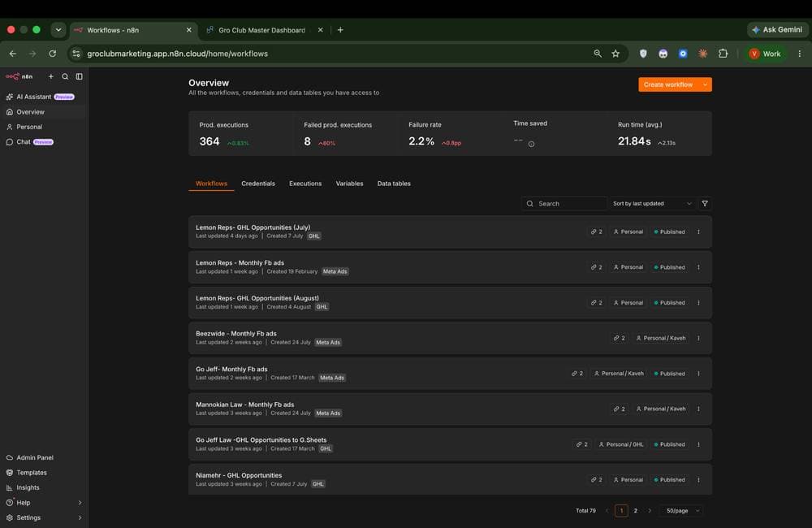Open Chat in the sidebar

tap(44, 142)
